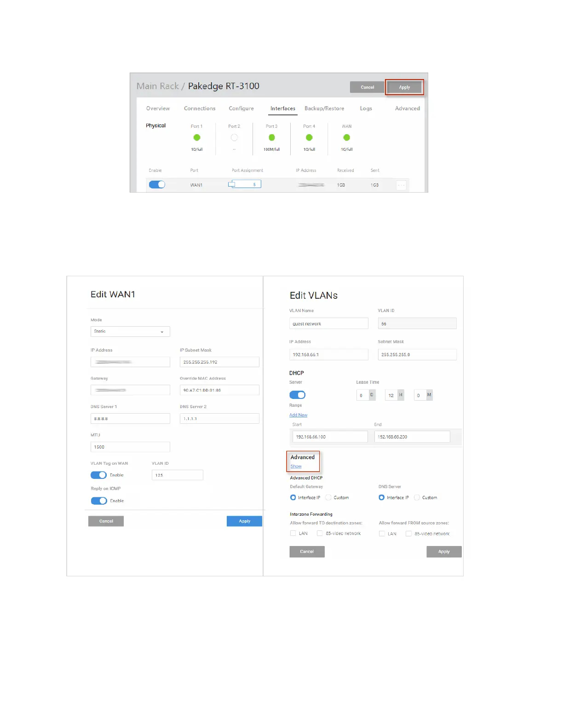Click the WAN green status indicator
563x728 pixels.
click(x=347, y=137)
